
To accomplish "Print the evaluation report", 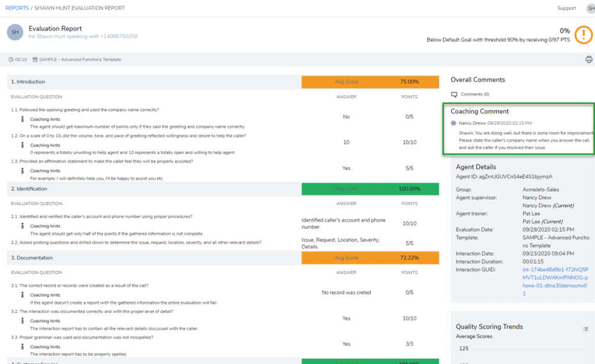I will [589, 59].
